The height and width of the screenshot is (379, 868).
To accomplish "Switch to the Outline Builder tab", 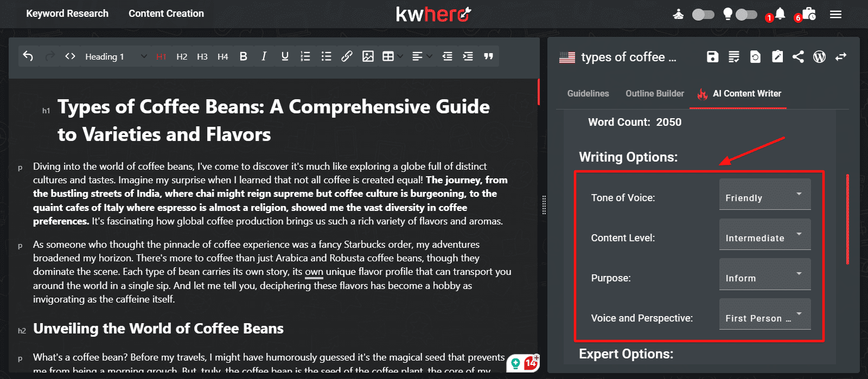I will click(655, 93).
